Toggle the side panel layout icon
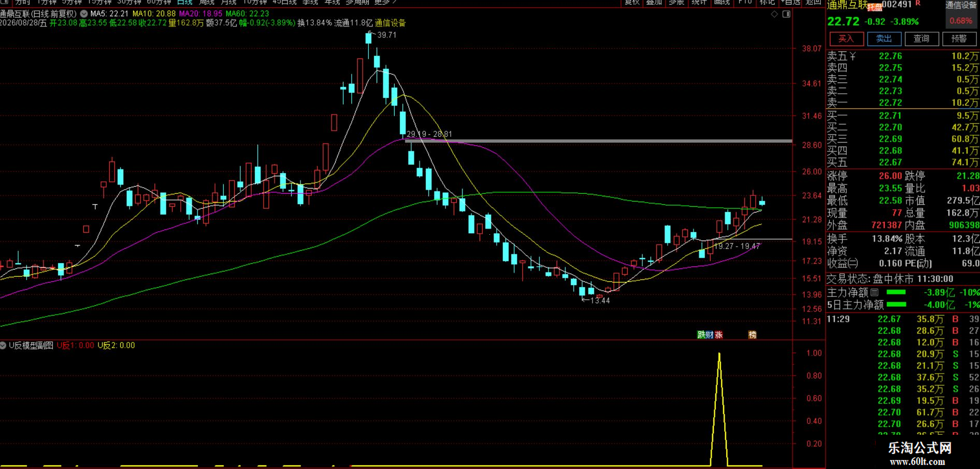The height and width of the screenshot is (469, 980). click(x=786, y=14)
